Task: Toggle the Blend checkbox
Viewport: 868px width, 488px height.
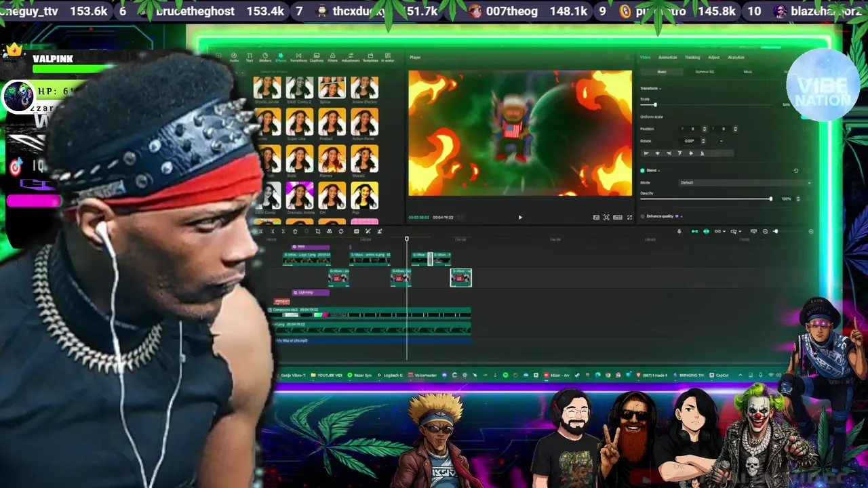Action: tap(642, 171)
